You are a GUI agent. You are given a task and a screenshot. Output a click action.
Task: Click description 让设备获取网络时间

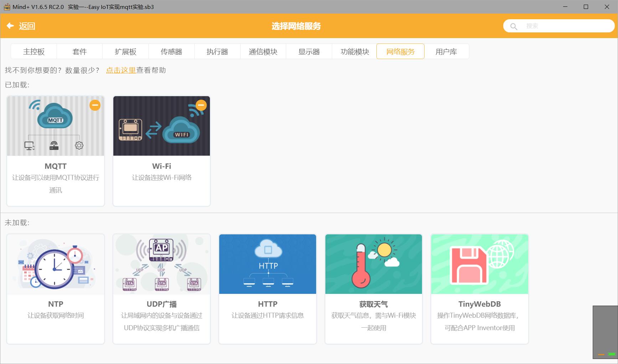tap(56, 315)
